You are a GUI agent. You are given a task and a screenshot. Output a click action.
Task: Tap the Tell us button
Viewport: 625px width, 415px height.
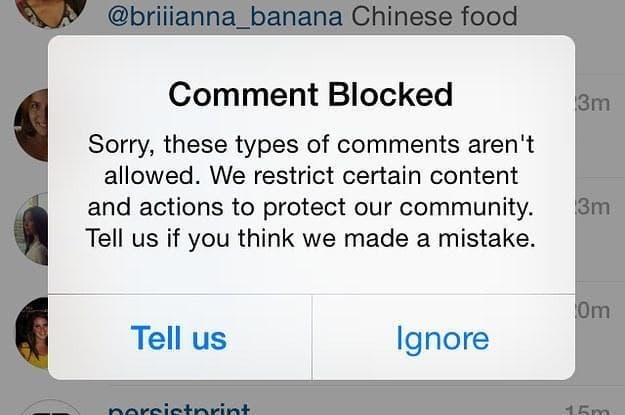[179, 338]
